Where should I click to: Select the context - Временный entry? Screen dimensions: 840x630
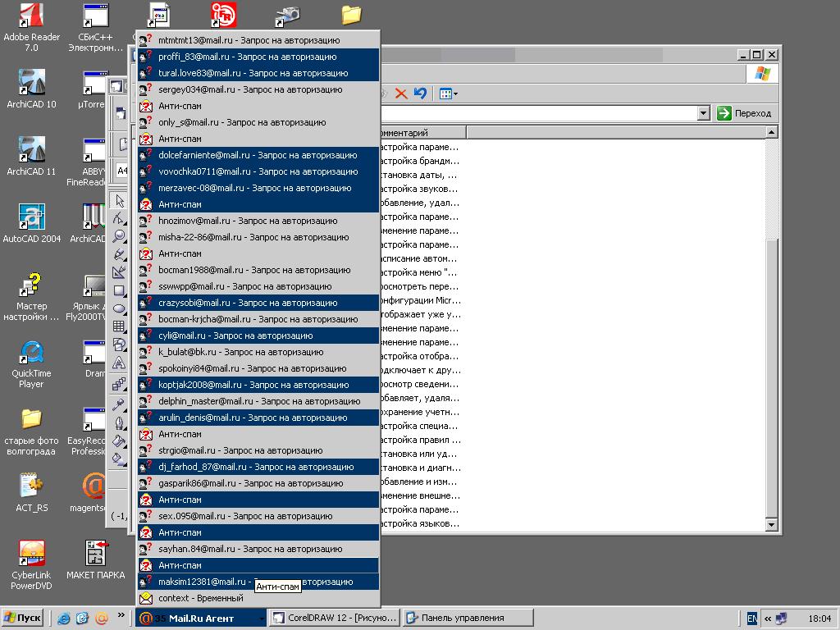coord(258,598)
